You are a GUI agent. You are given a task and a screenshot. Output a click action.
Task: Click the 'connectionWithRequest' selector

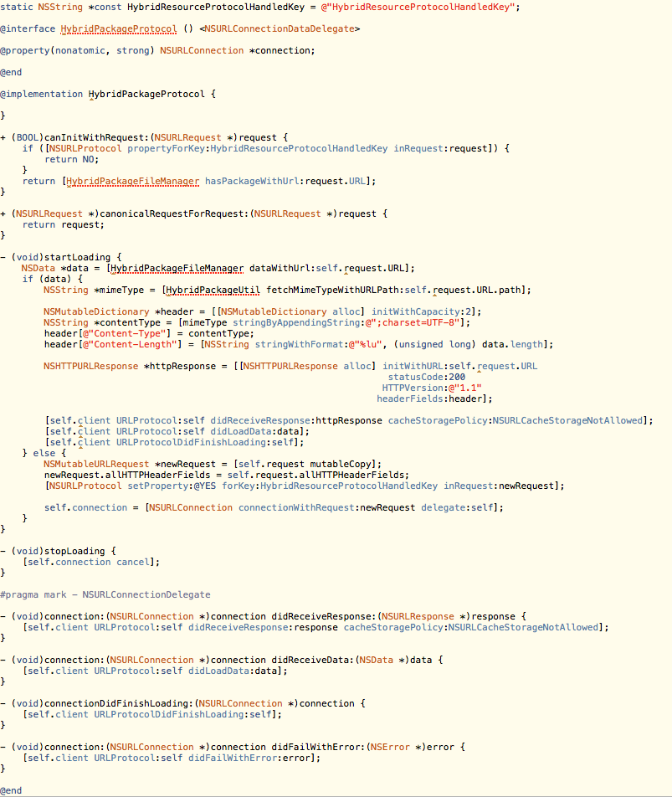pyautogui.click(x=296, y=508)
